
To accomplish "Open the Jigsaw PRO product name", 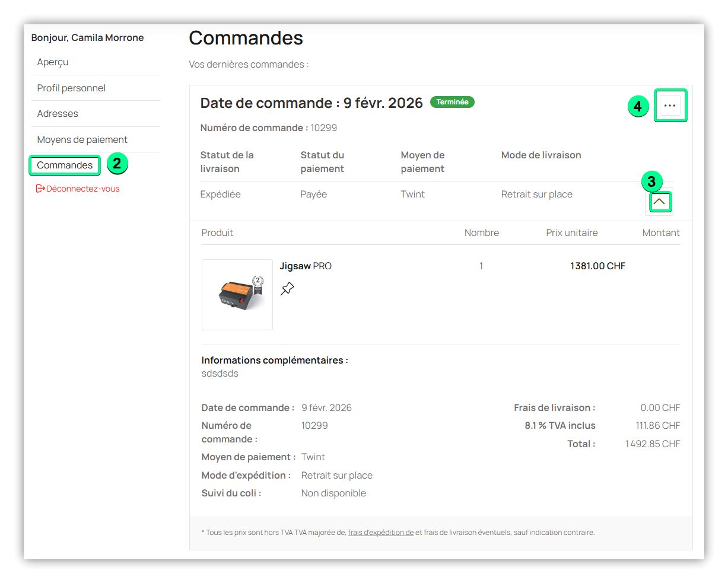I will [x=306, y=266].
